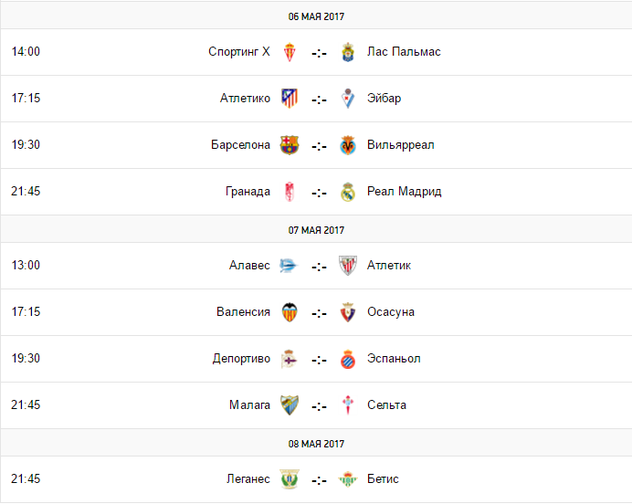Open the Осасуна team link

391,312
